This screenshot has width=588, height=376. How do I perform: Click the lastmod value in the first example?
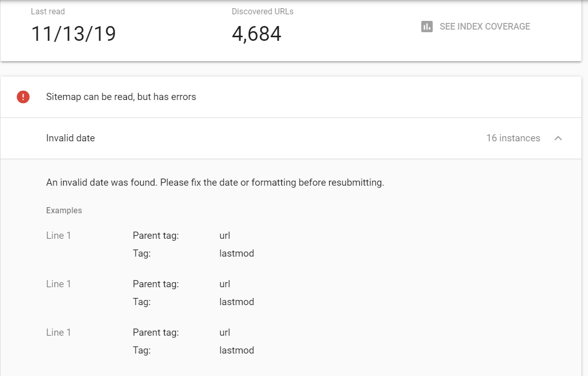(x=236, y=254)
